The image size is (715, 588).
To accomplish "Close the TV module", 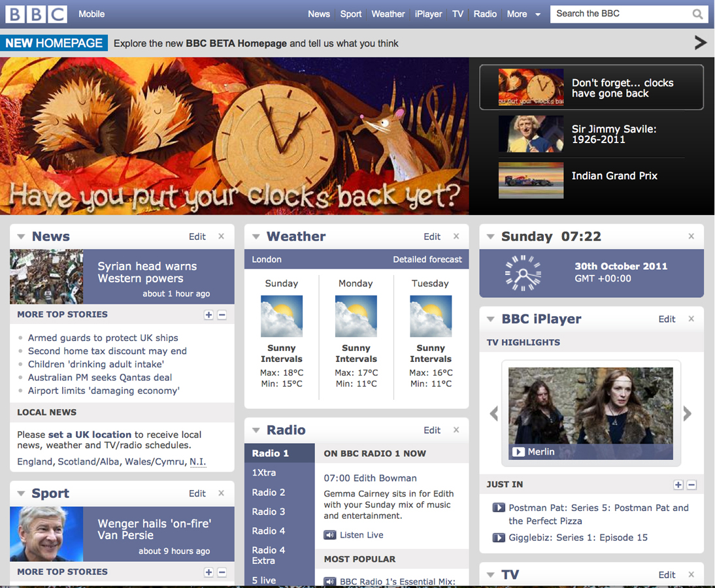I will [691, 574].
